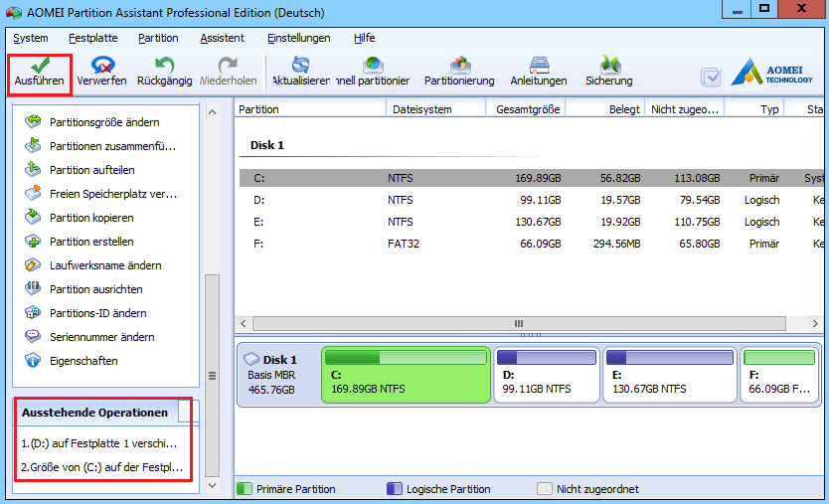829x504 pixels.
Task: Select the second pending operation for C:
Action: pos(101,467)
